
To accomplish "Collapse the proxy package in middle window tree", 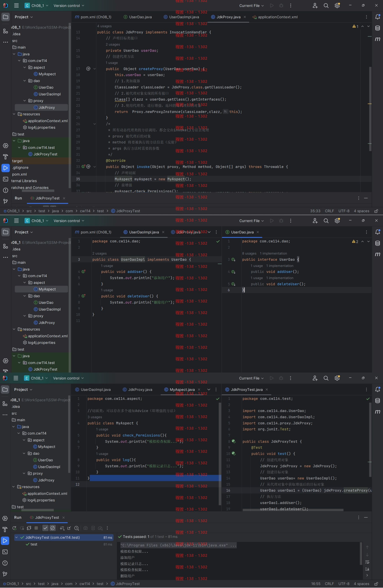I will coord(25,316).
